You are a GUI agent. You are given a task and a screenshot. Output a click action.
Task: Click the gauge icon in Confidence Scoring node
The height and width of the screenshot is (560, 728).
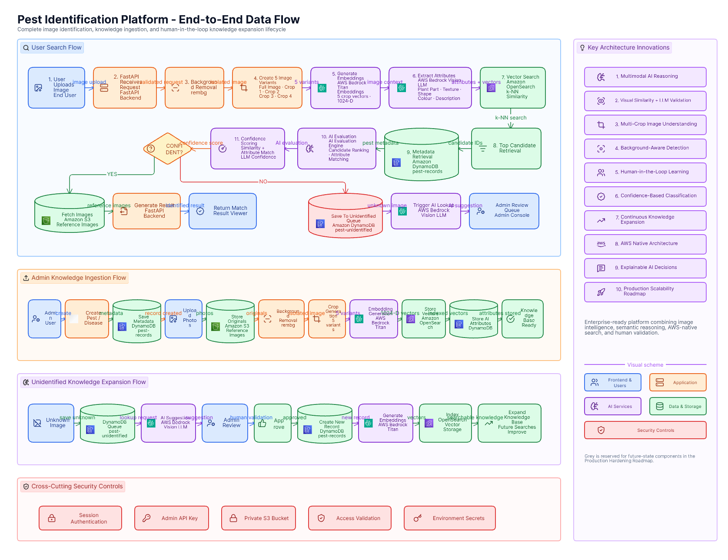223,149
